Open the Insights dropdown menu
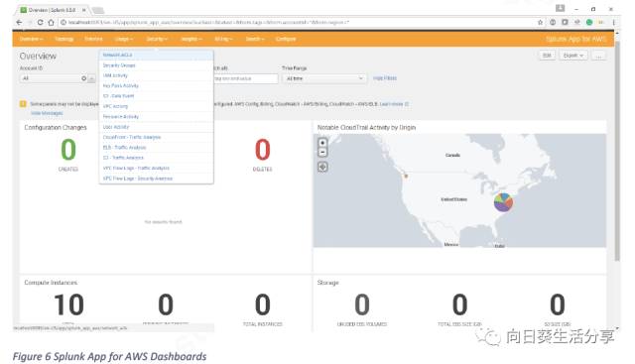635x364 pixels. (x=191, y=39)
